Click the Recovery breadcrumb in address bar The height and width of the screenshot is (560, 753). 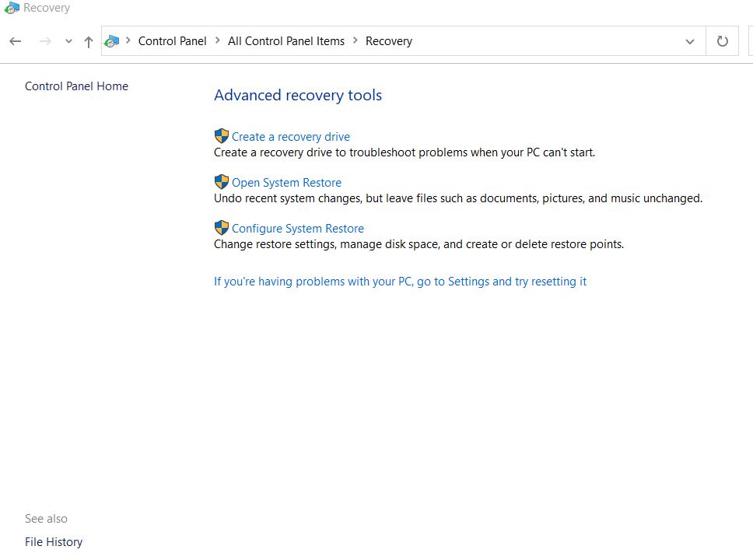click(389, 41)
